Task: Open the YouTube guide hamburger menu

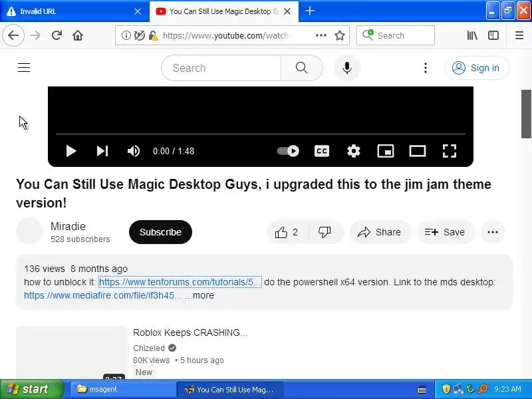Action: (x=24, y=68)
